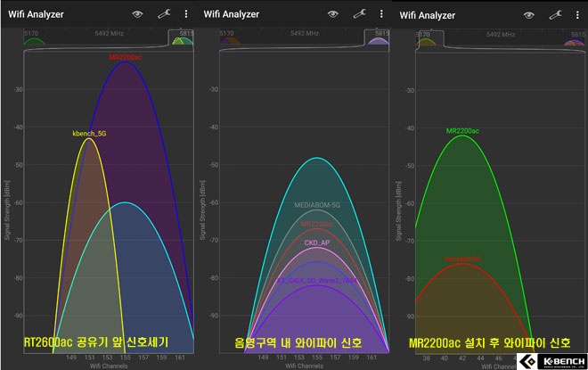Click the -30 dBm tick in left graph
The image size is (588, 370).
click(x=19, y=90)
